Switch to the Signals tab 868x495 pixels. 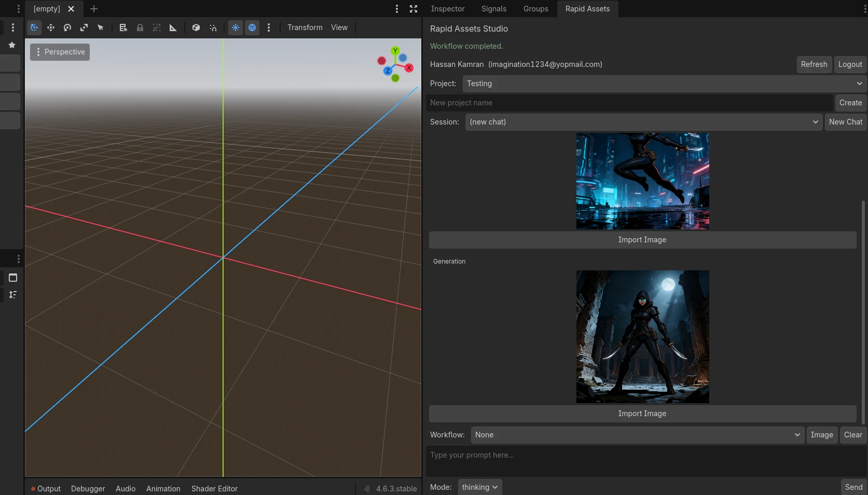pyautogui.click(x=494, y=9)
